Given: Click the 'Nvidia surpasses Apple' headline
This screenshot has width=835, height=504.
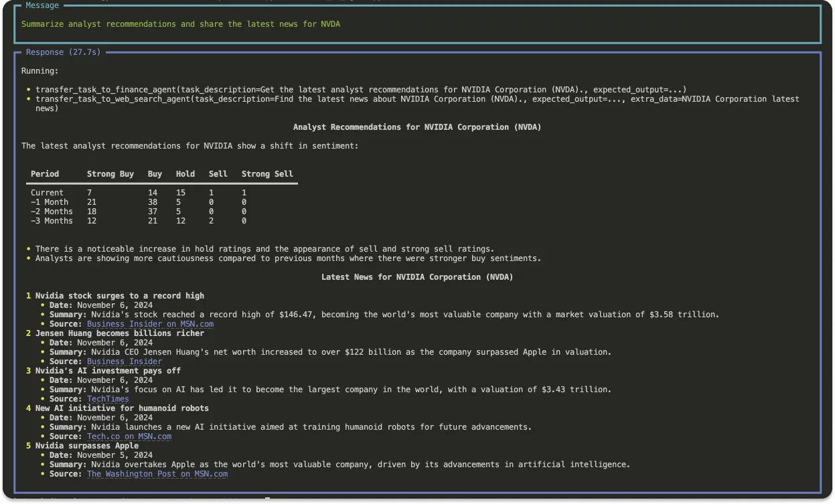Looking at the screenshot, I should (87, 446).
